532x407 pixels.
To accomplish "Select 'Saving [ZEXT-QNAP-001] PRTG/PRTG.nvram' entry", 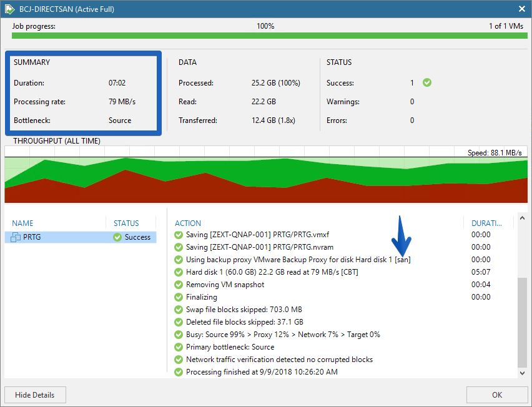I will pos(260,247).
